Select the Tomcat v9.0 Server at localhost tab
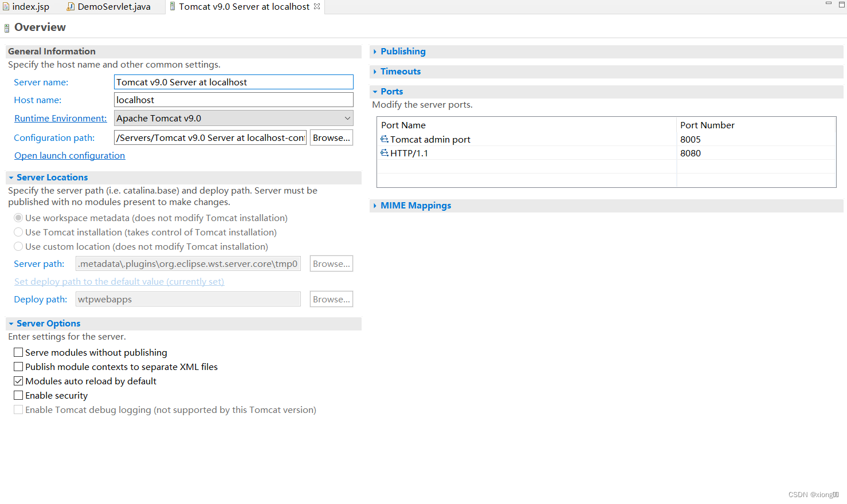The height and width of the screenshot is (504, 847). pos(244,7)
